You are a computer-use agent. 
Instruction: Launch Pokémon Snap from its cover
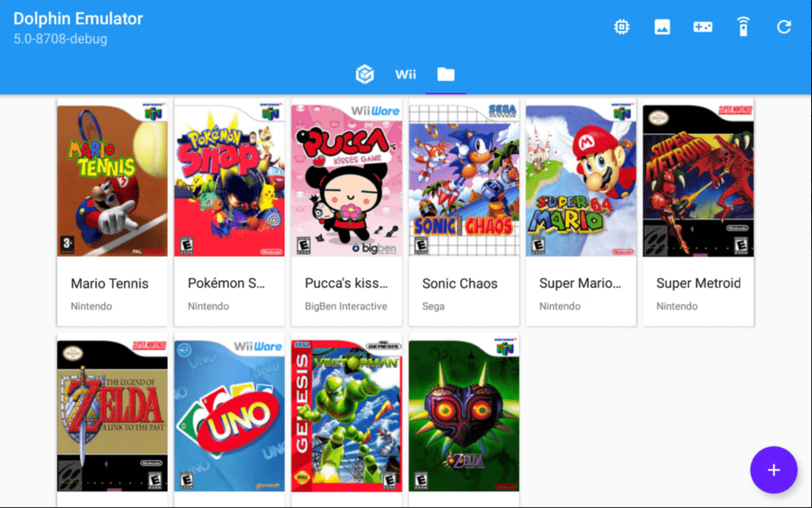pyautogui.click(x=229, y=180)
